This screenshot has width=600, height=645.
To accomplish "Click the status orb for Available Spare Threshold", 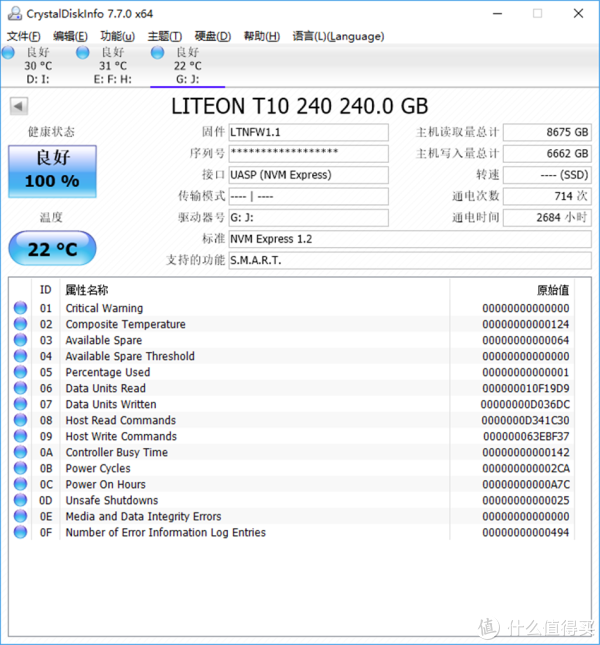I will tap(21, 356).
